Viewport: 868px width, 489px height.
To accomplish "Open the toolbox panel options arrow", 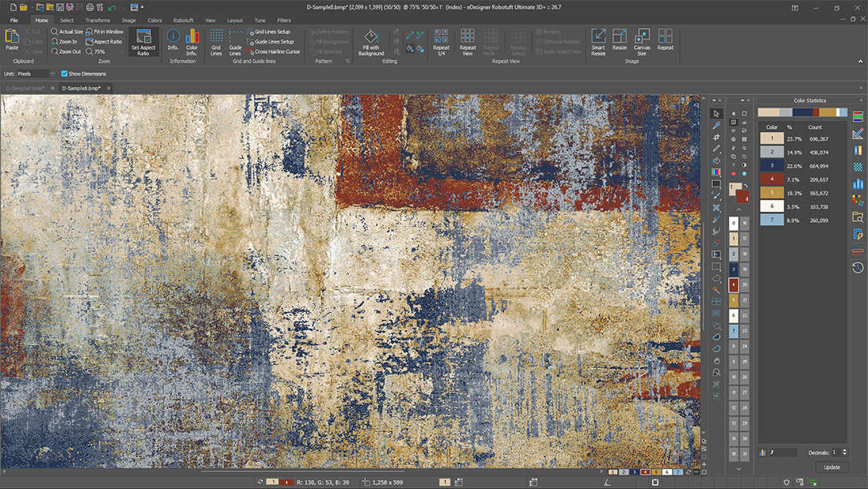I will [x=714, y=101].
